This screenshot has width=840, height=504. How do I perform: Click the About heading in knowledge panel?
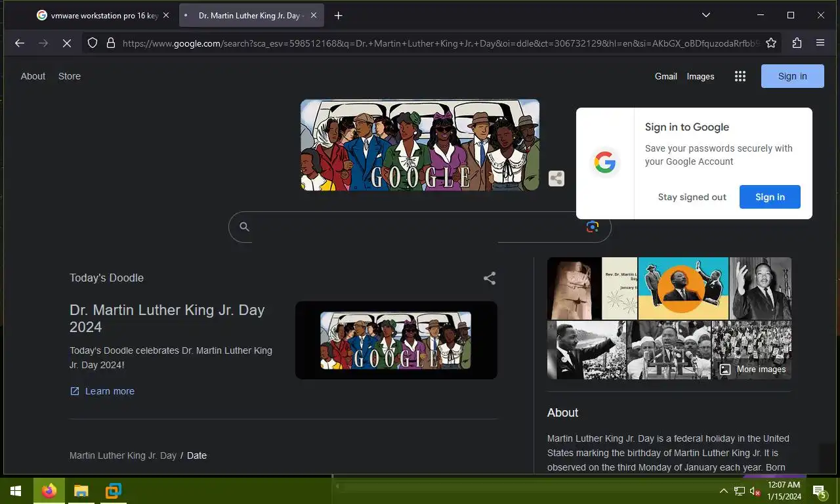tap(562, 413)
